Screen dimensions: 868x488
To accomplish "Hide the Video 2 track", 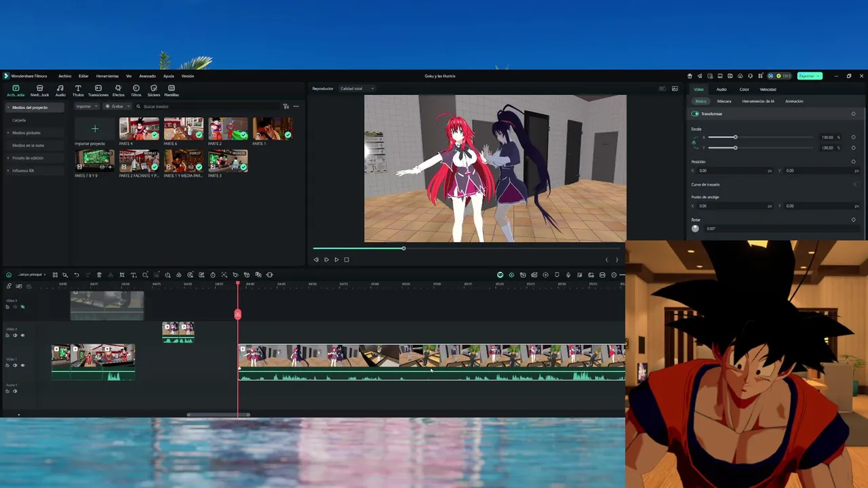I will (22, 335).
